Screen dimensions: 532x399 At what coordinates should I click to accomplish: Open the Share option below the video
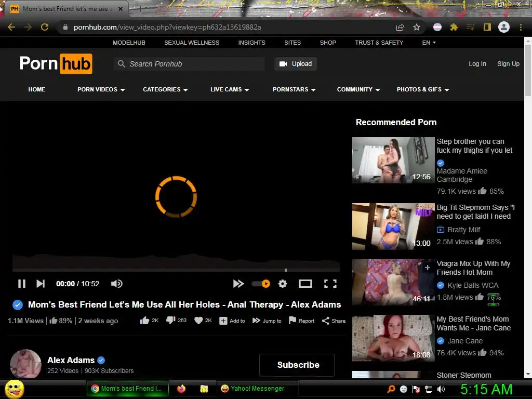point(334,321)
